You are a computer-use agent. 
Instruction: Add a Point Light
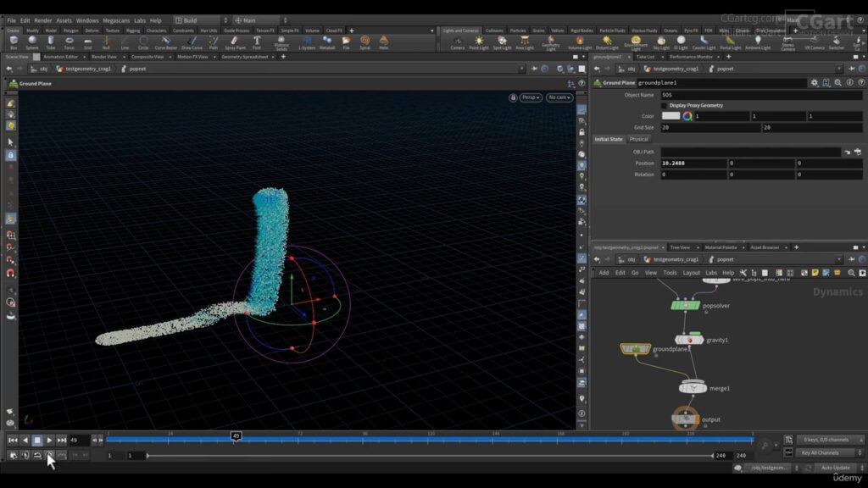click(x=479, y=42)
